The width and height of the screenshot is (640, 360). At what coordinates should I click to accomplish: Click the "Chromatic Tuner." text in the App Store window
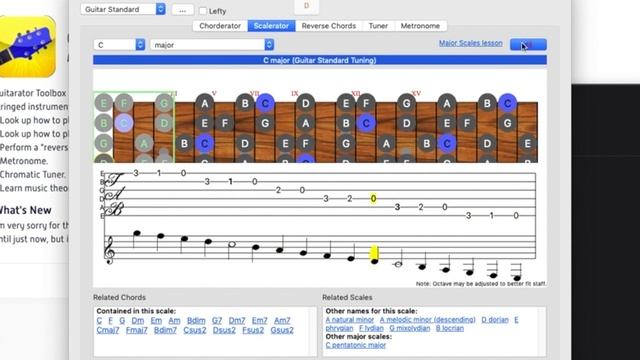pyautogui.click(x=33, y=174)
